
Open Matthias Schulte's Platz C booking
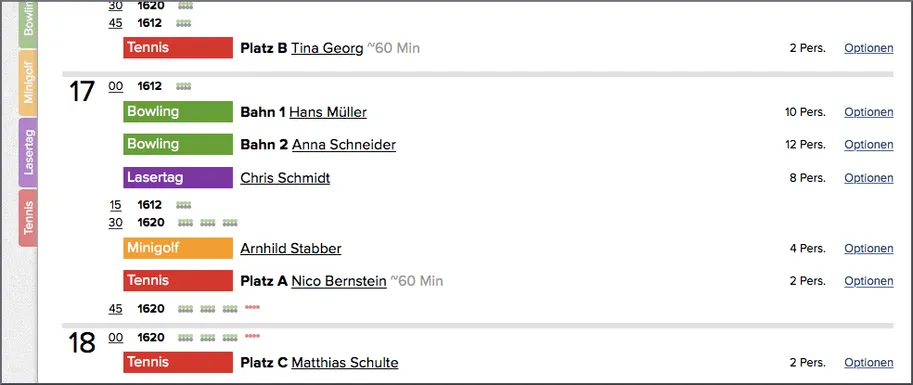point(345,363)
